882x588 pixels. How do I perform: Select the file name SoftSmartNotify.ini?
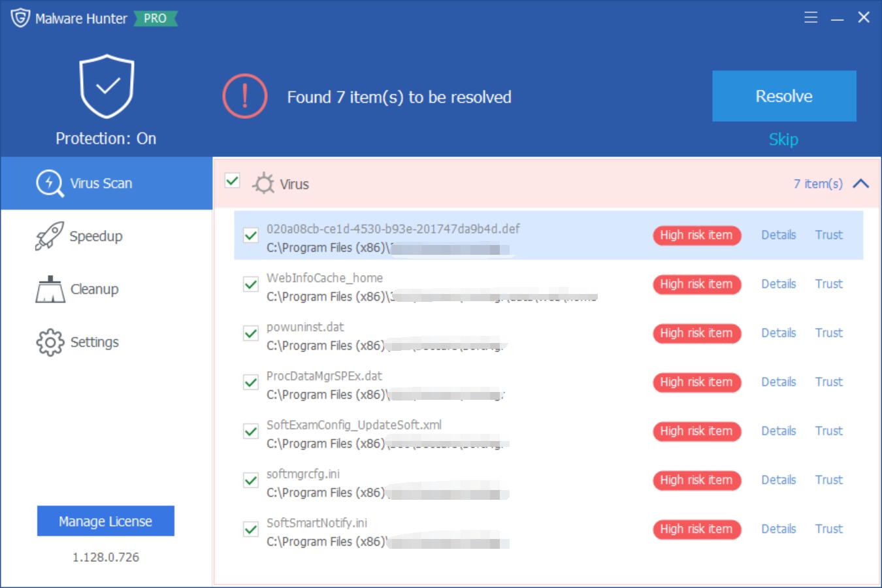(316, 523)
